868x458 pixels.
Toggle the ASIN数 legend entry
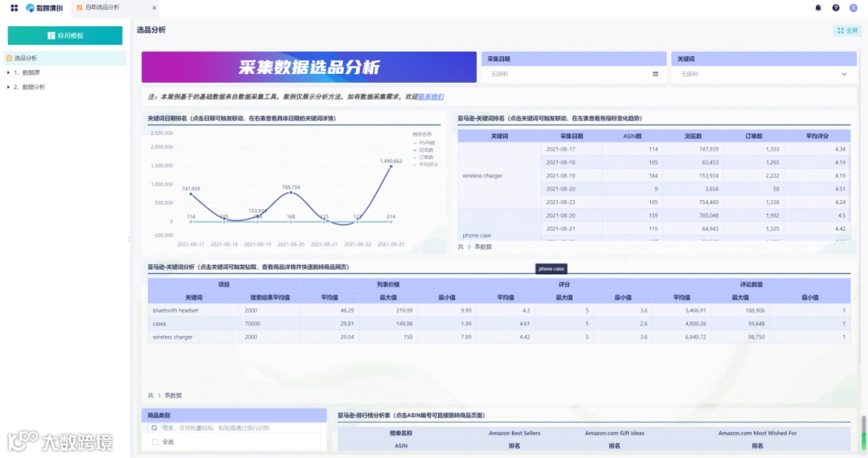click(x=424, y=143)
